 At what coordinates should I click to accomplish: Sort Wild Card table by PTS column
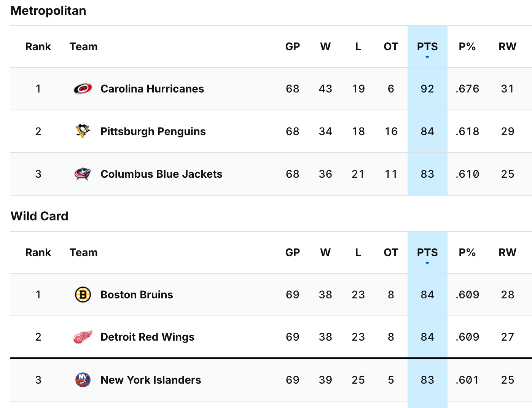pos(427,253)
